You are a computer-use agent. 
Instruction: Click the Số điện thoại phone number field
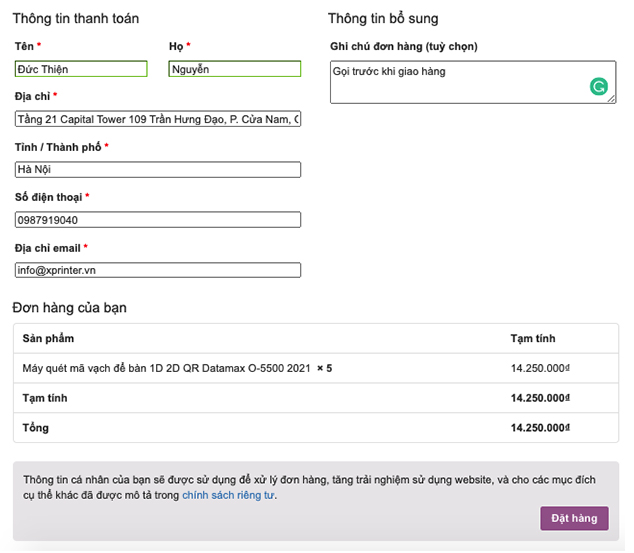pyautogui.click(x=157, y=220)
